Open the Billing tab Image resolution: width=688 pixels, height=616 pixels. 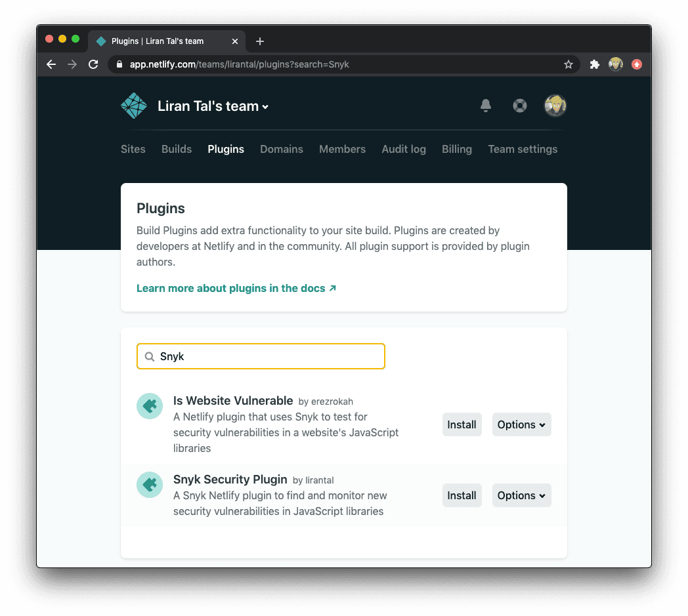pyautogui.click(x=457, y=149)
